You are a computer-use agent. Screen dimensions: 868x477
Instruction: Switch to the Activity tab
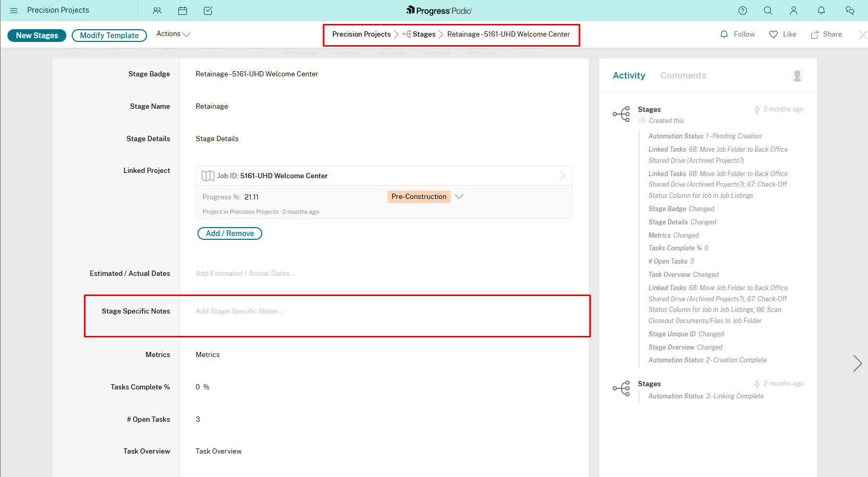[629, 76]
